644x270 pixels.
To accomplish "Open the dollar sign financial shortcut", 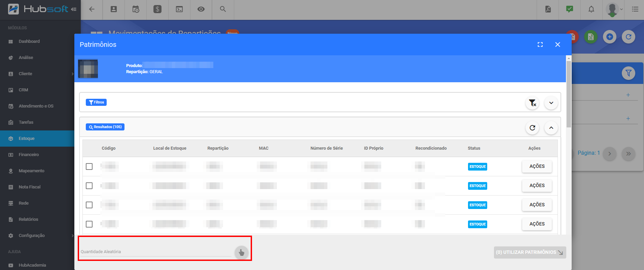I will (x=157, y=9).
